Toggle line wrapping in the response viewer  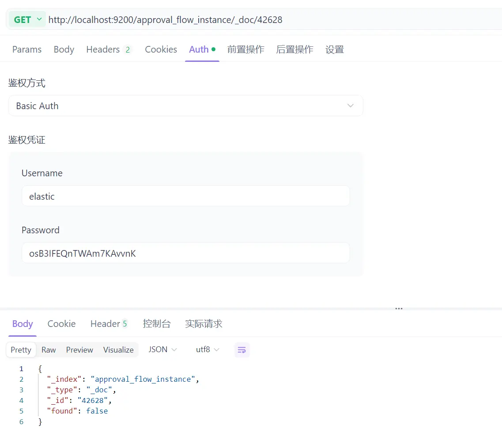click(x=242, y=349)
